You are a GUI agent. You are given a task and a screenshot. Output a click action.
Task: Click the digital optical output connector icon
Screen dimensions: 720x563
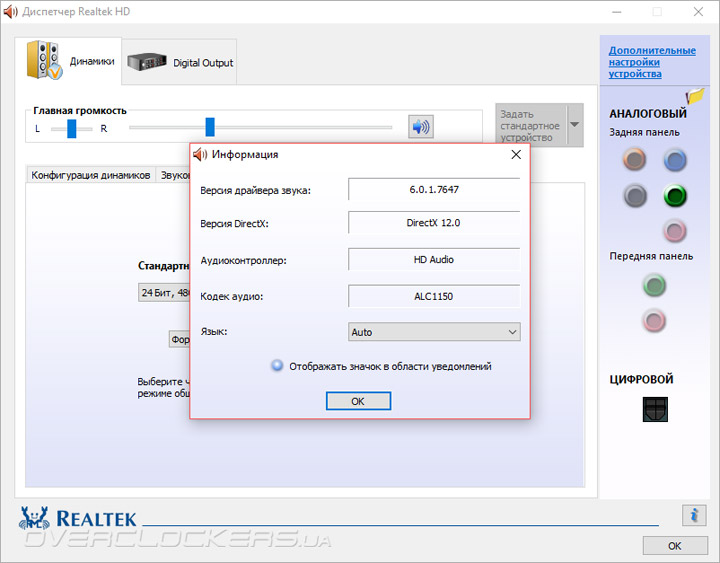655,409
